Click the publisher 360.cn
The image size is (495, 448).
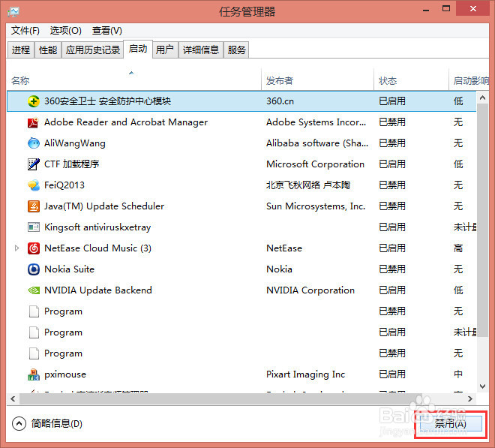[280, 101]
